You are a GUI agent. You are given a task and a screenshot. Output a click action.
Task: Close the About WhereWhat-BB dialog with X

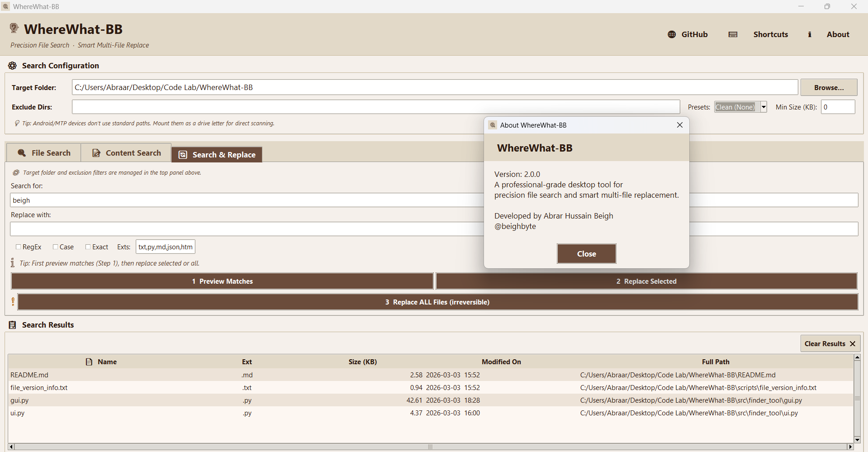point(679,125)
